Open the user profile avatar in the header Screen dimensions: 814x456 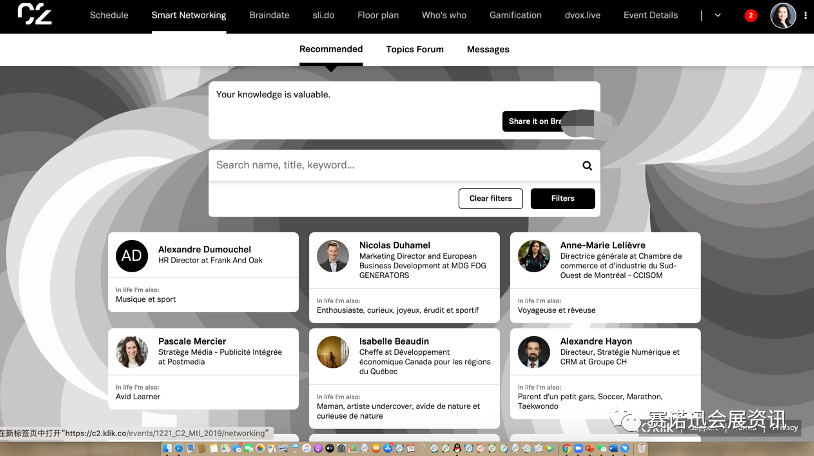[x=783, y=16]
